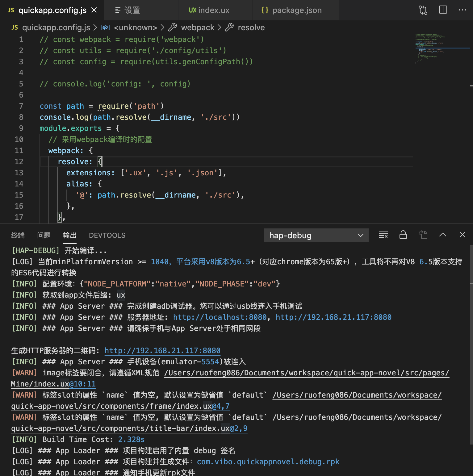Clear the hap-debug output panel
473x476 pixels.
point(383,235)
